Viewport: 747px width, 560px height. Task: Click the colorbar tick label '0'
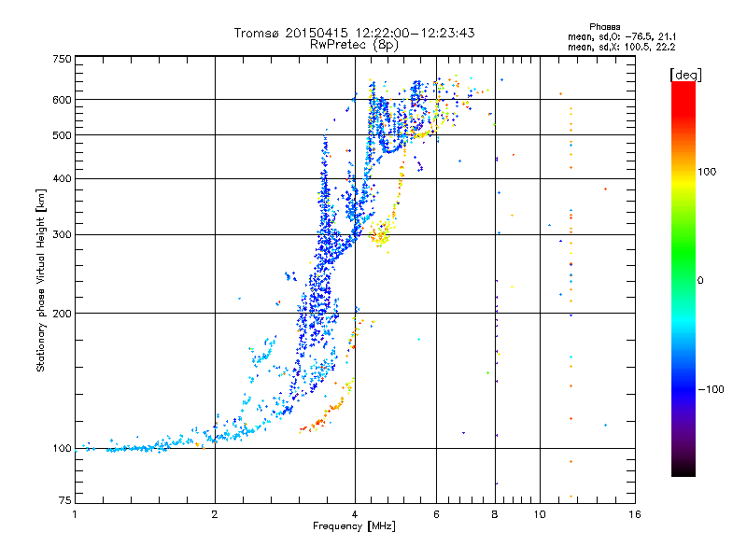(x=700, y=281)
